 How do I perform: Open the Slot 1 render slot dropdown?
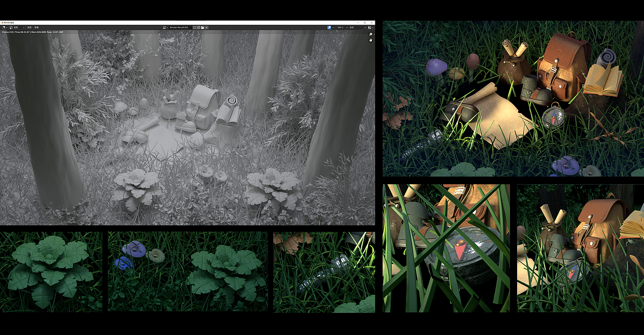coord(343,27)
